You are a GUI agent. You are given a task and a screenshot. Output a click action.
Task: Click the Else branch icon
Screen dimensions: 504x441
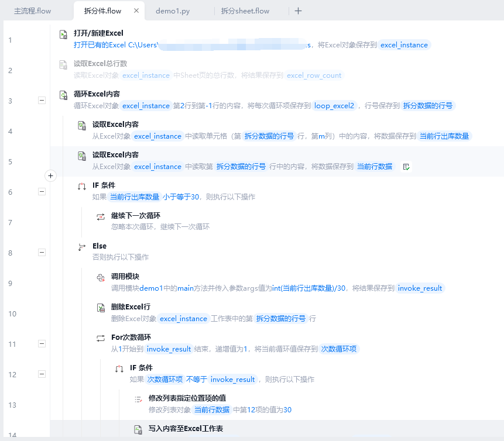(x=82, y=247)
